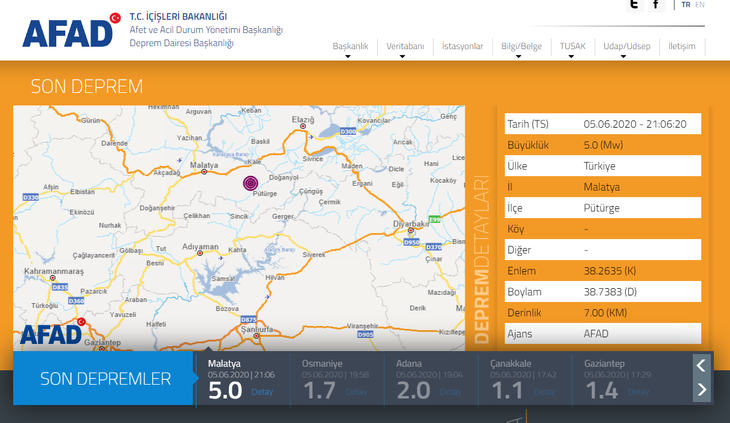Image resolution: width=730 pixels, height=423 pixels.
Task: Open Detay link for Malatya 5.0 earthquake
Action: (x=262, y=392)
